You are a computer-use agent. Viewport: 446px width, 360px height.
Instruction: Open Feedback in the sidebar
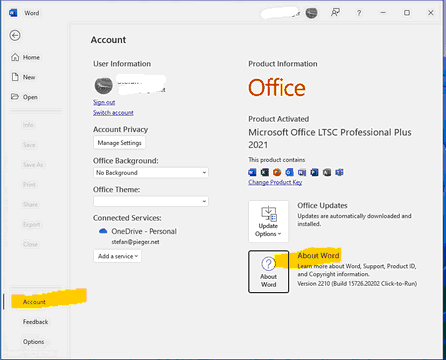[35, 322]
